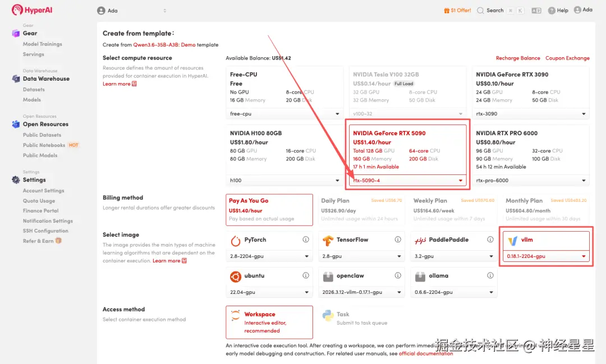The width and height of the screenshot is (606, 364).
Task: Go to Quota Usage settings
Action: click(x=39, y=201)
